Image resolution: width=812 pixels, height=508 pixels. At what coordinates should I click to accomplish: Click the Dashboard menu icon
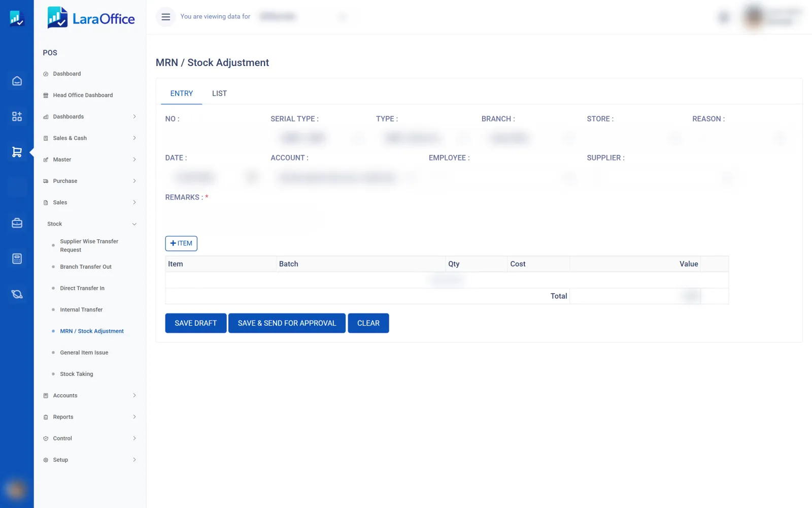pyautogui.click(x=46, y=74)
